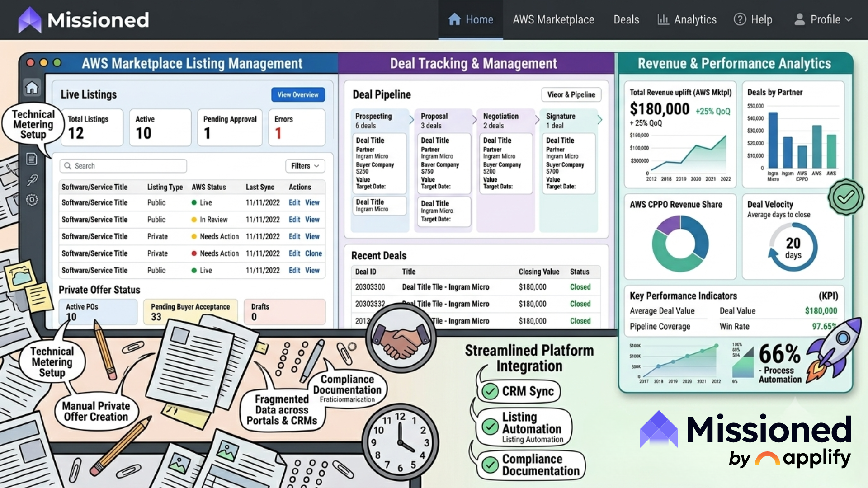The image size is (868, 488).
Task: Expand chevron after Negotiation stage
Action: (x=537, y=120)
